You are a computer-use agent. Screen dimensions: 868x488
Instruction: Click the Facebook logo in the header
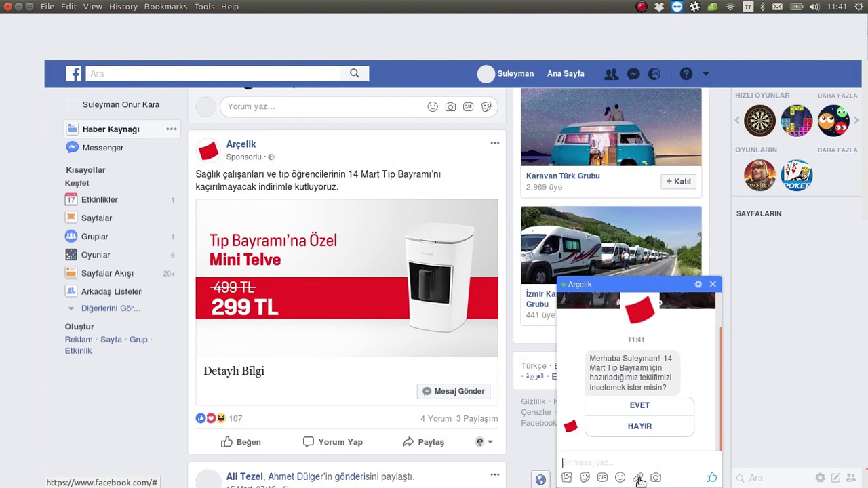(73, 74)
